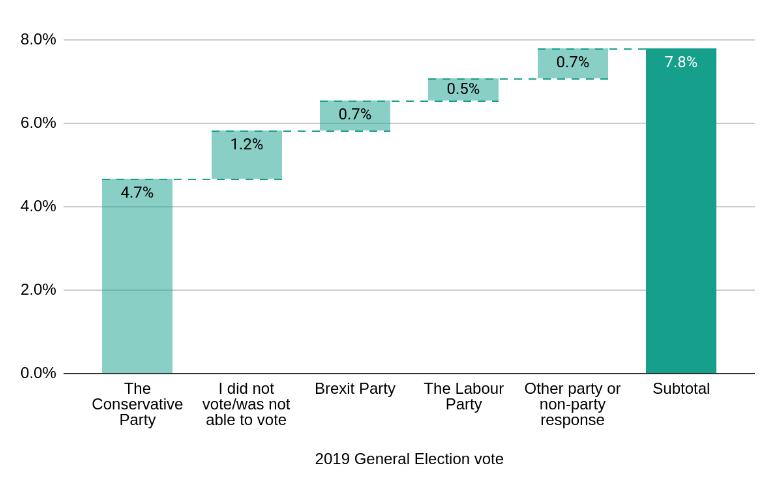Click the 1.2% data label
The width and height of the screenshot is (781, 491).
[x=246, y=144]
